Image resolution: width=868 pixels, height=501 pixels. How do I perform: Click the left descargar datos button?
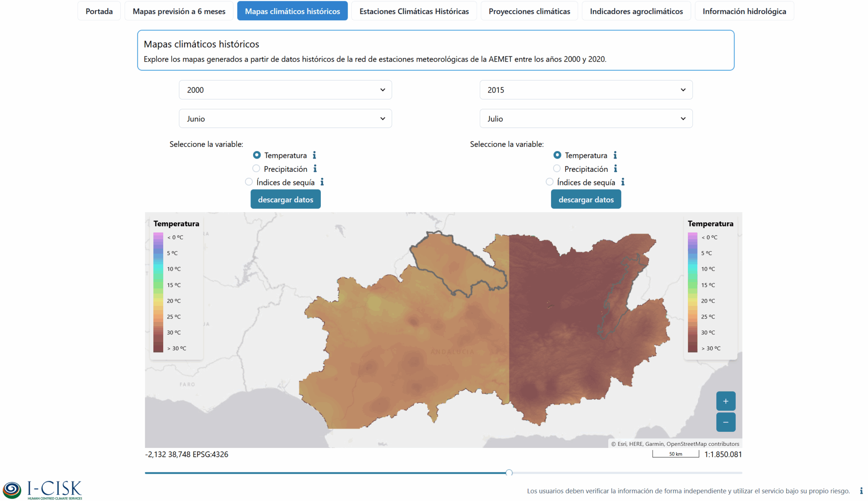pos(285,199)
